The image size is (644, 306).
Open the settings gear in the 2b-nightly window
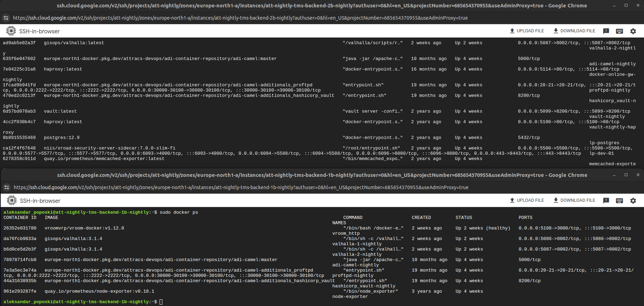click(x=633, y=31)
